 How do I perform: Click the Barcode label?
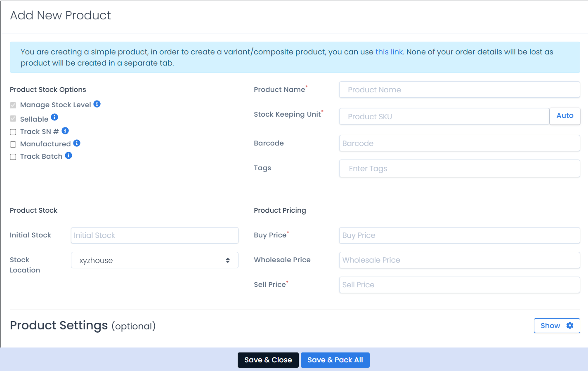269,143
